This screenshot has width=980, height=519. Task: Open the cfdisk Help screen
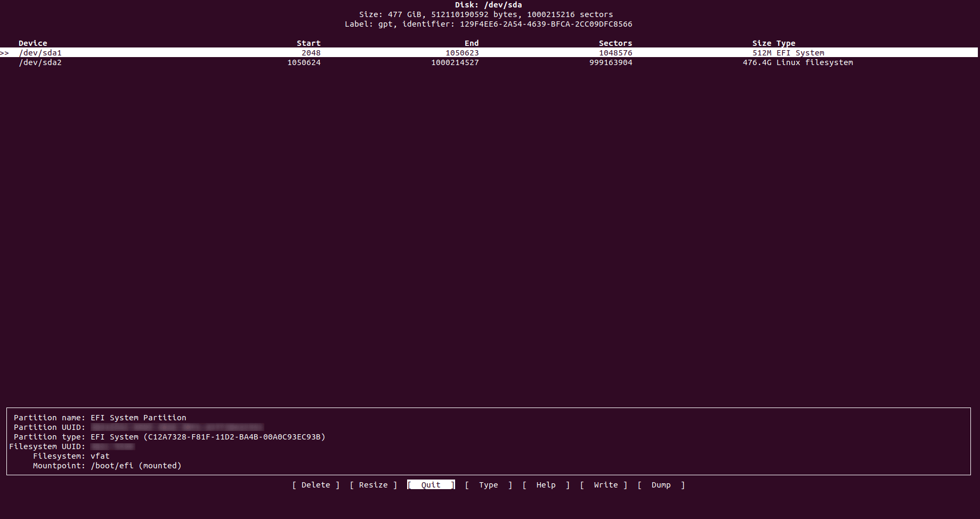[x=545, y=485]
